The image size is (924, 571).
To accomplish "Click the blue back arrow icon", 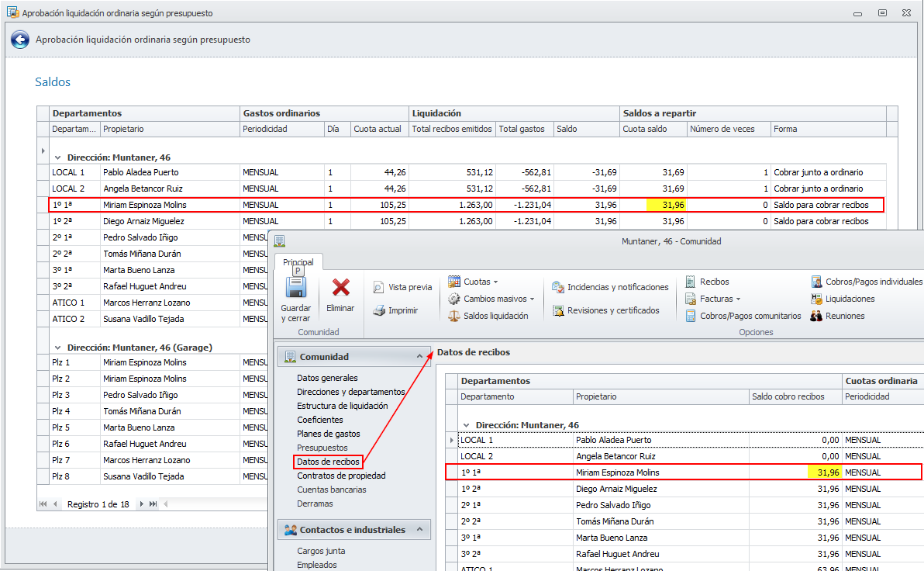I will [x=20, y=40].
